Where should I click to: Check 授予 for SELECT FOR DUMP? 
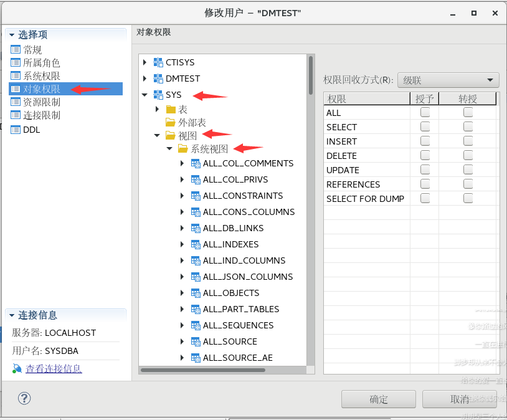425,198
